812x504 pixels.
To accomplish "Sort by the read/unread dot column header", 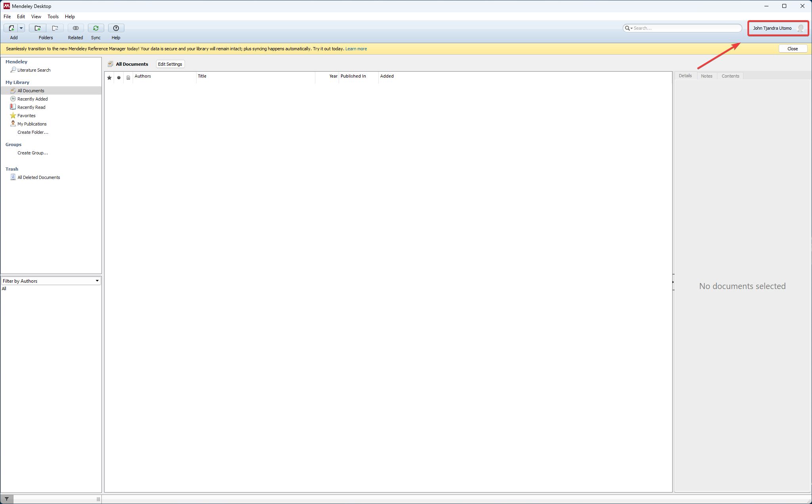I will [x=119, y=78].
